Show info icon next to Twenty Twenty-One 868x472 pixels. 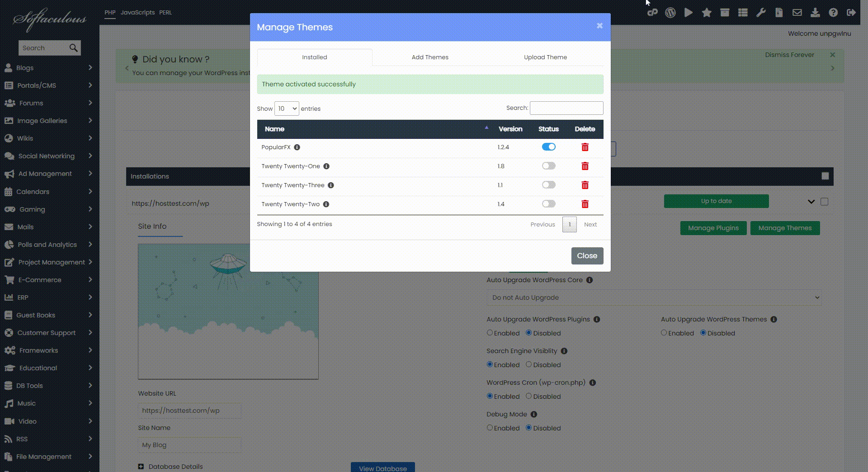point(326,166)
